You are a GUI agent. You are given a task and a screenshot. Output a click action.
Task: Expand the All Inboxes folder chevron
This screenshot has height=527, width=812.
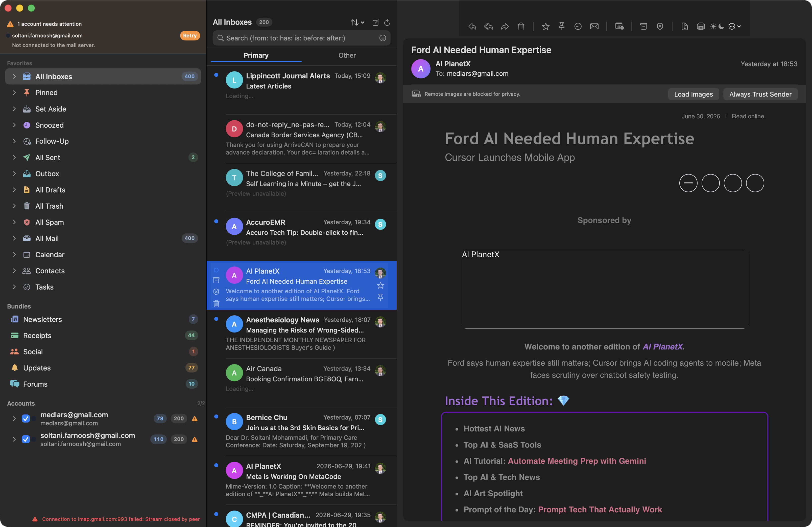click(14, 77)
